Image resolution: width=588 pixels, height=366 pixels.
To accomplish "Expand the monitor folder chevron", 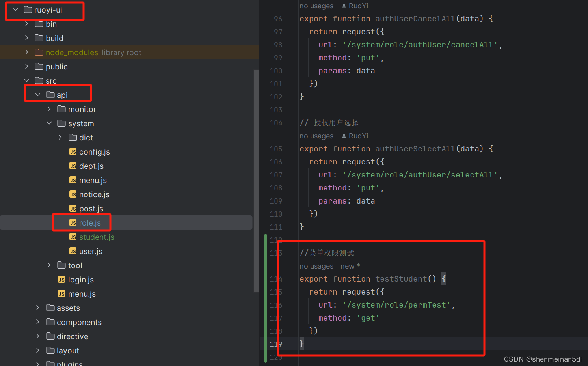I will (x=49, y=109).
